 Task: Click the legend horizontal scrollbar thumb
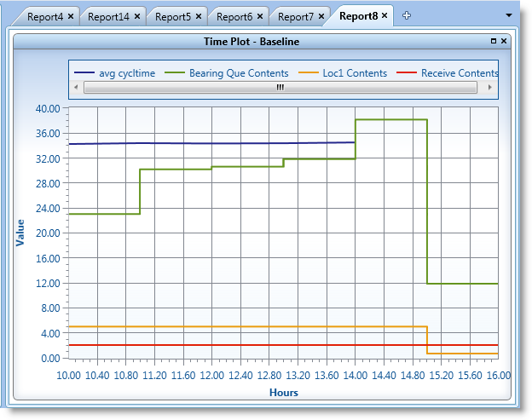click(280, 87)
